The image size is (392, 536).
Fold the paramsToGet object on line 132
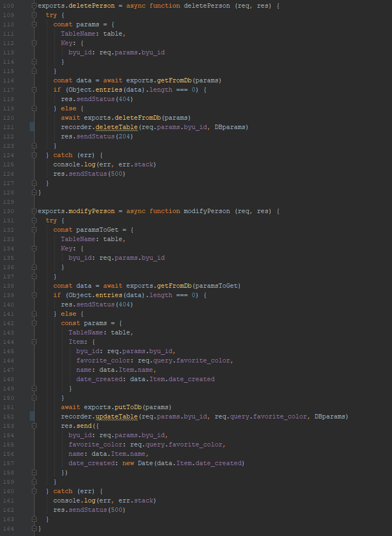point(34,230)
